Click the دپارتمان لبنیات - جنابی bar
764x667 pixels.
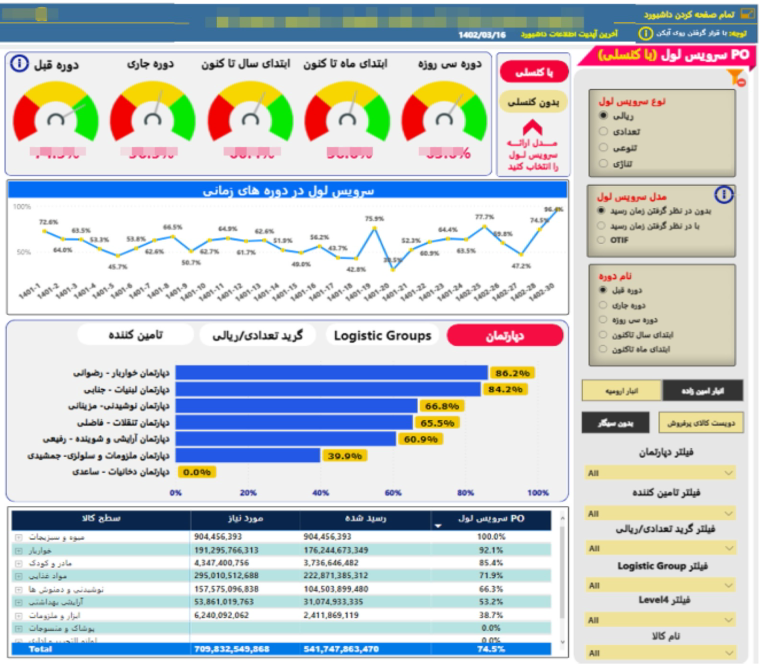(328, 389)
